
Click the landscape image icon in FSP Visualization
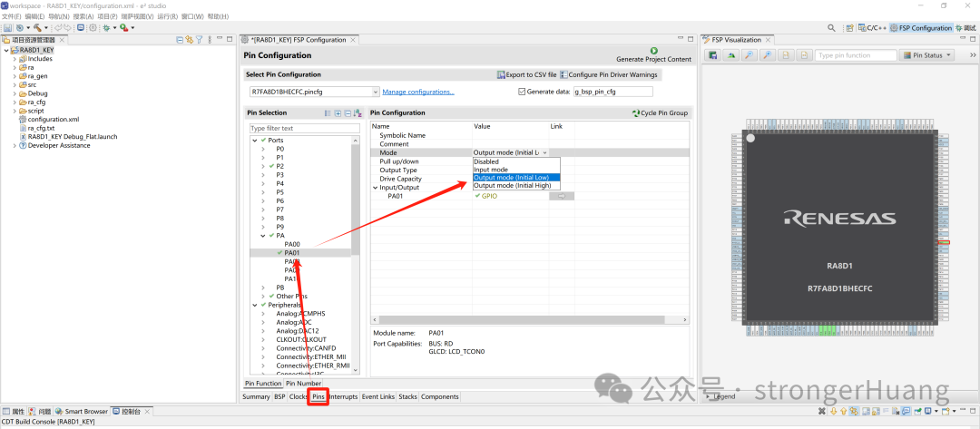730,55
